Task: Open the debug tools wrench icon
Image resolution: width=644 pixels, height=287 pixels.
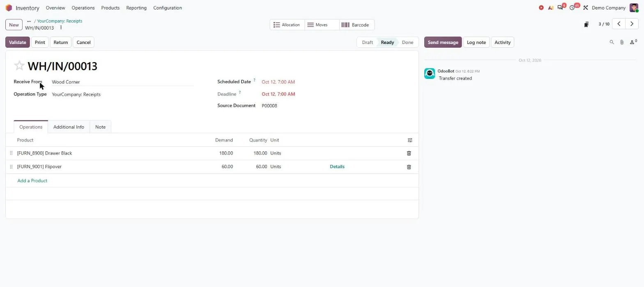Action: tap(586, 8)
